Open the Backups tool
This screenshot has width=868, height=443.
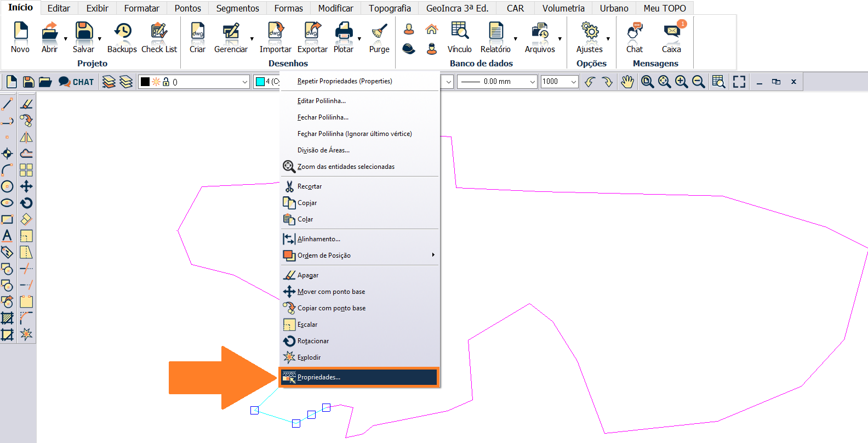tap(122, 37)
